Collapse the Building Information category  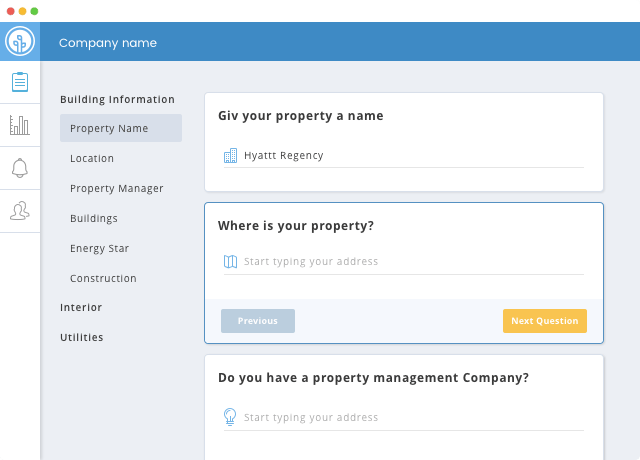(118, 100)
